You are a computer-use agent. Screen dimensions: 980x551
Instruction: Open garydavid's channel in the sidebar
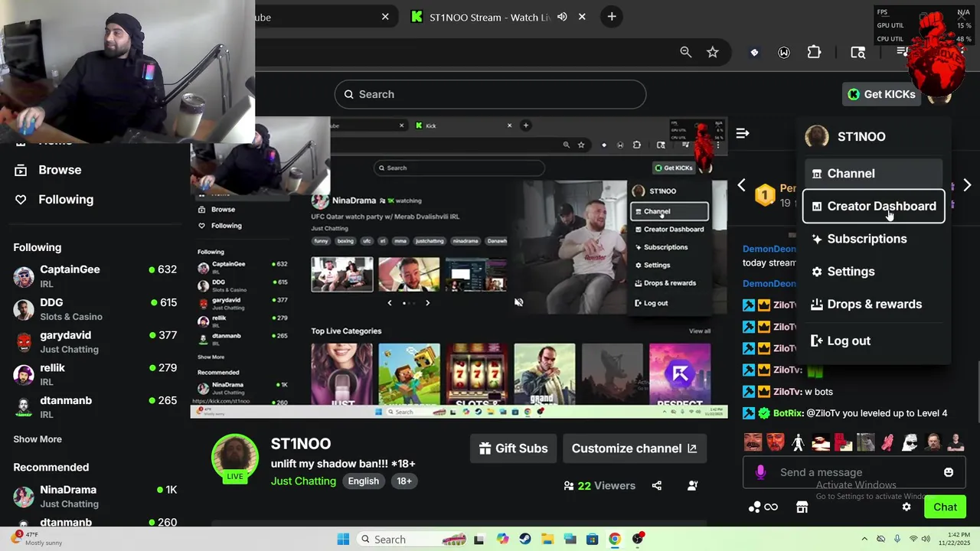pos(95,342)
